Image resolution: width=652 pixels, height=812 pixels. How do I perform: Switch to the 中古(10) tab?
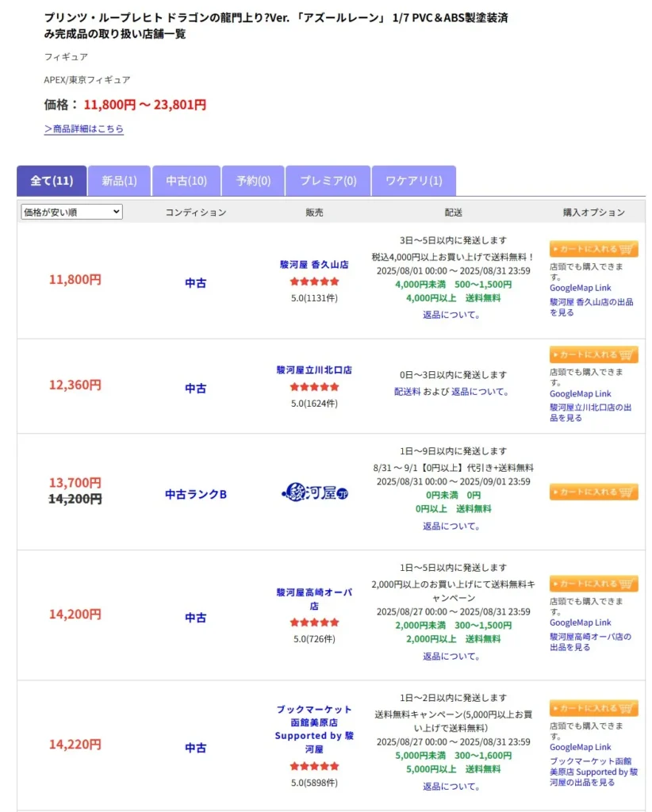click(x=186, y=181)
